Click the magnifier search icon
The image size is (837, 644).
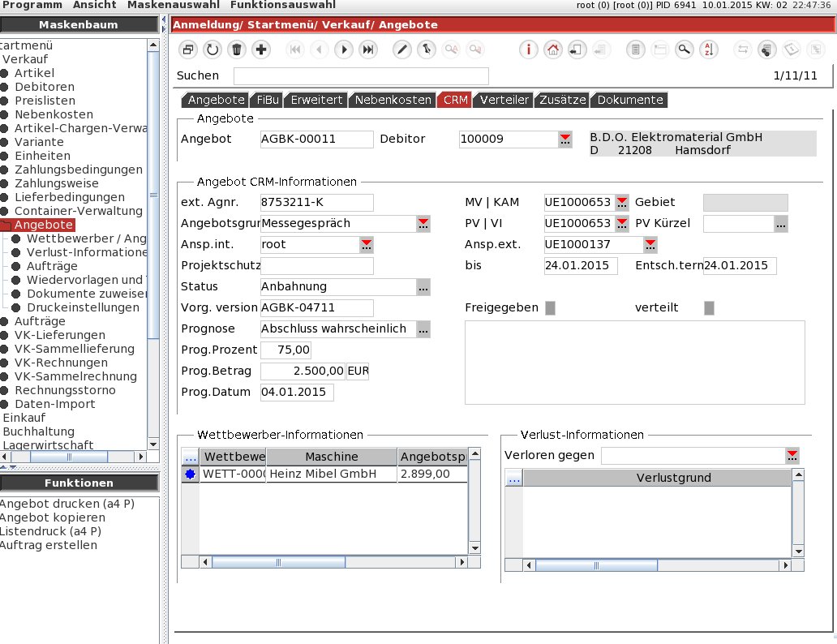tap(685, 49)
